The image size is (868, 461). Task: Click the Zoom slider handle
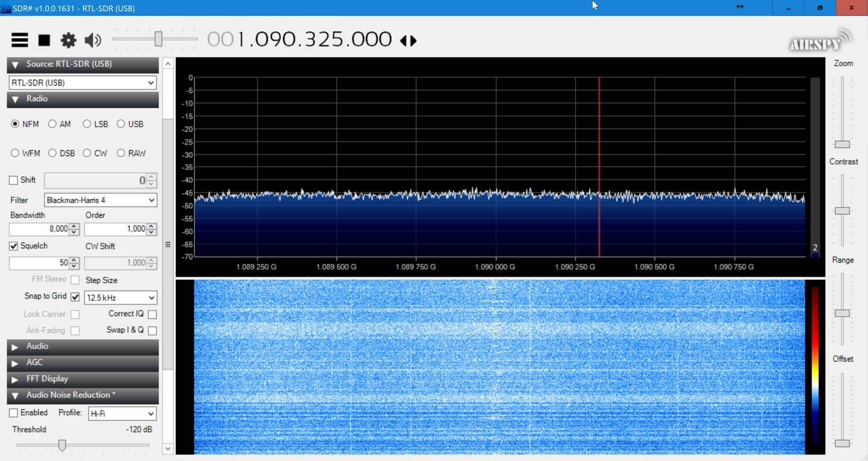tap(843, 144)
